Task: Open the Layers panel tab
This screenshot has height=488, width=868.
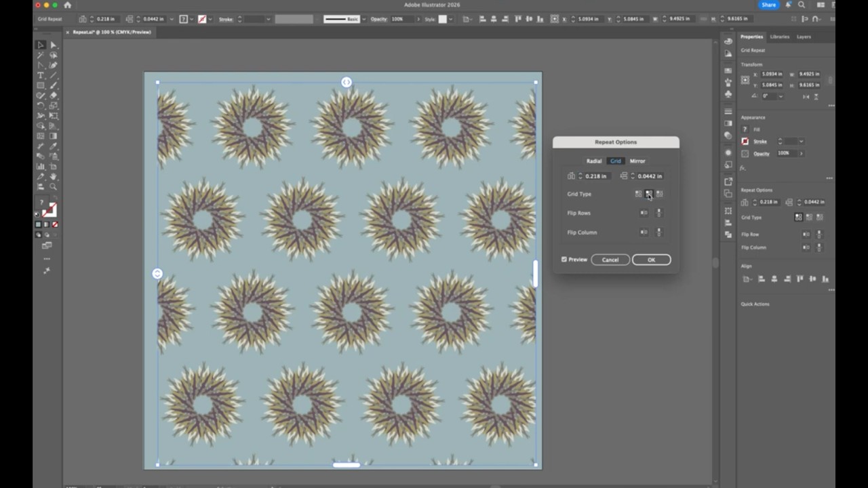Action: coord(804,37)
